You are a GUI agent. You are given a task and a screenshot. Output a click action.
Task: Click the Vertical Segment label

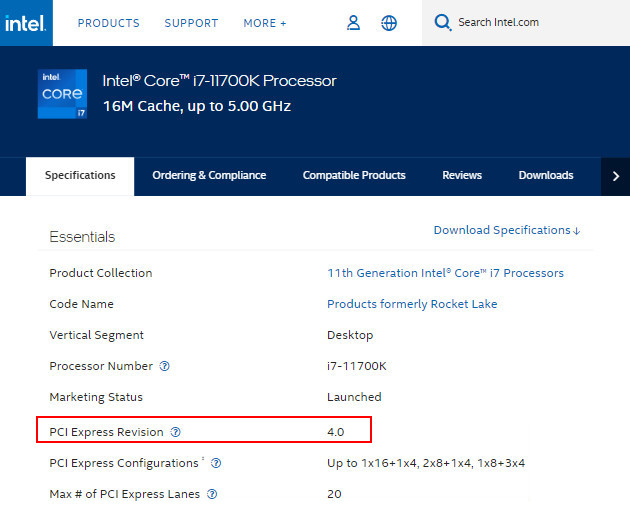coord(96,335)
